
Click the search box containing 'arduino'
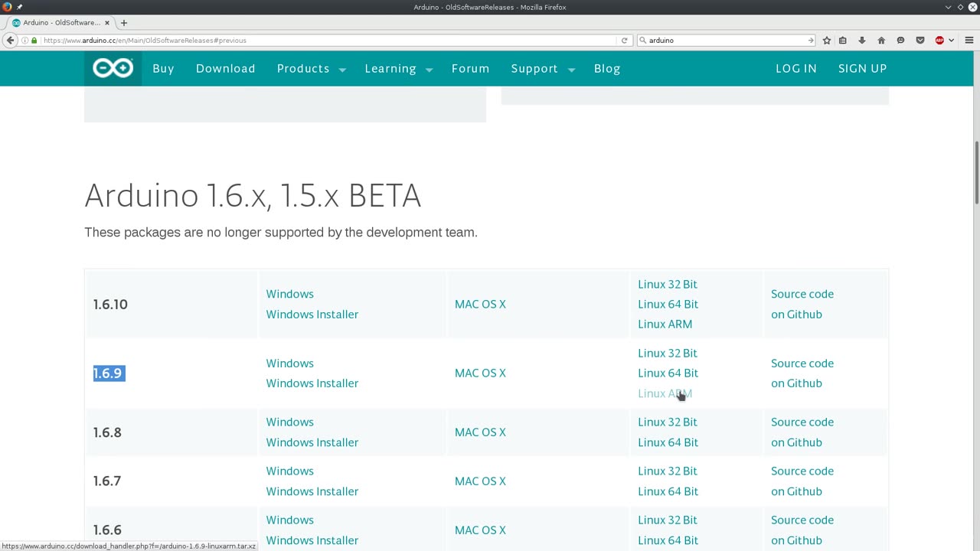[726, 40]
